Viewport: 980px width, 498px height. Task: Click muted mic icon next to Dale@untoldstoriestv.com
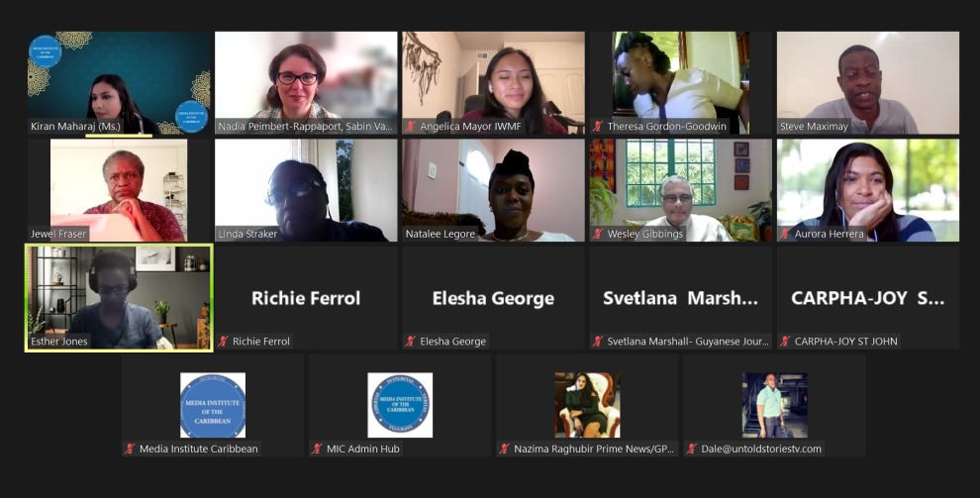coord(692,448)
